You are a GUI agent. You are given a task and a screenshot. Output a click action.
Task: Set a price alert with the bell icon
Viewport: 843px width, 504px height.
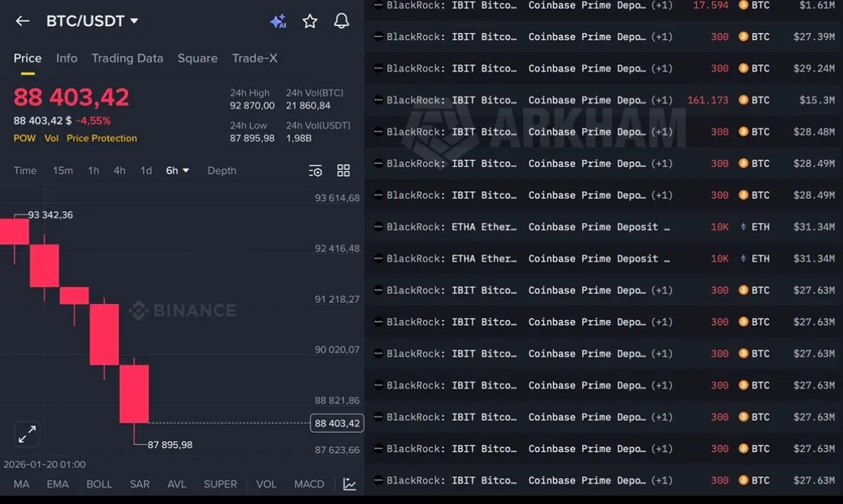342,21
